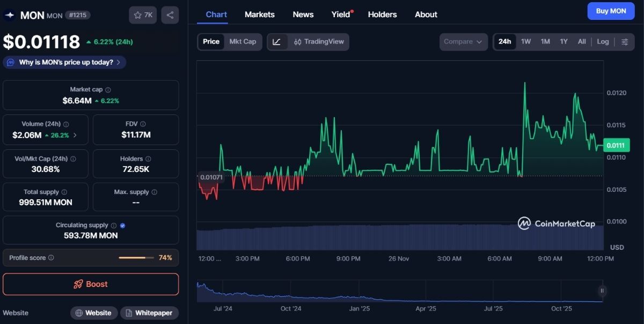Add MON to watchlist with star button
The image size is (644, 324).
[x=143, y=15]
